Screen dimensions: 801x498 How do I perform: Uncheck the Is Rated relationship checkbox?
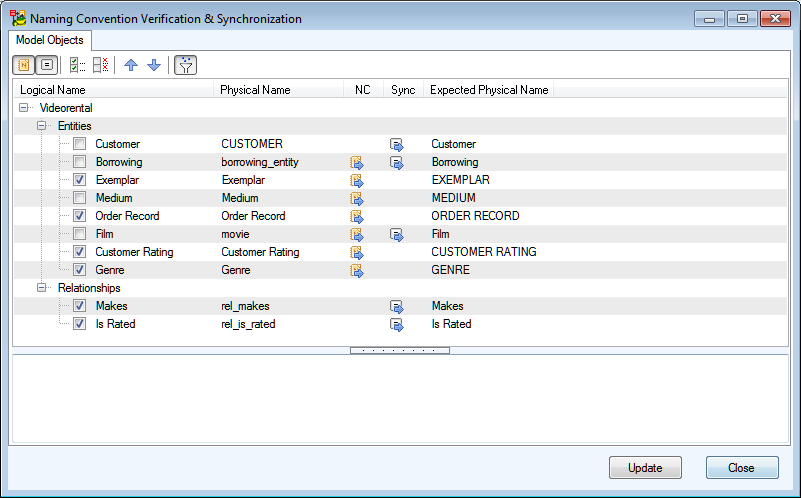click(x=79, y=324)
